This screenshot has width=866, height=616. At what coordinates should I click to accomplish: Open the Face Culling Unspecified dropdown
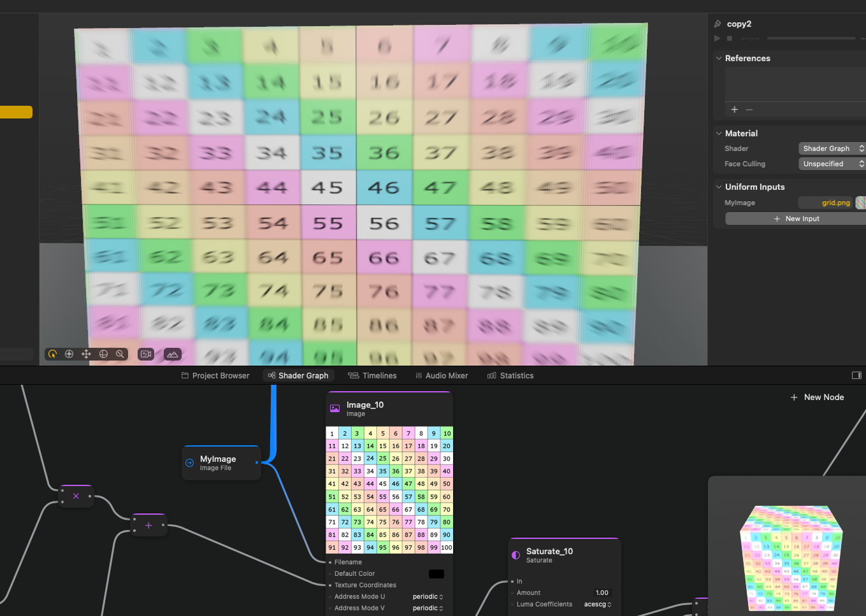pos(832,164)
